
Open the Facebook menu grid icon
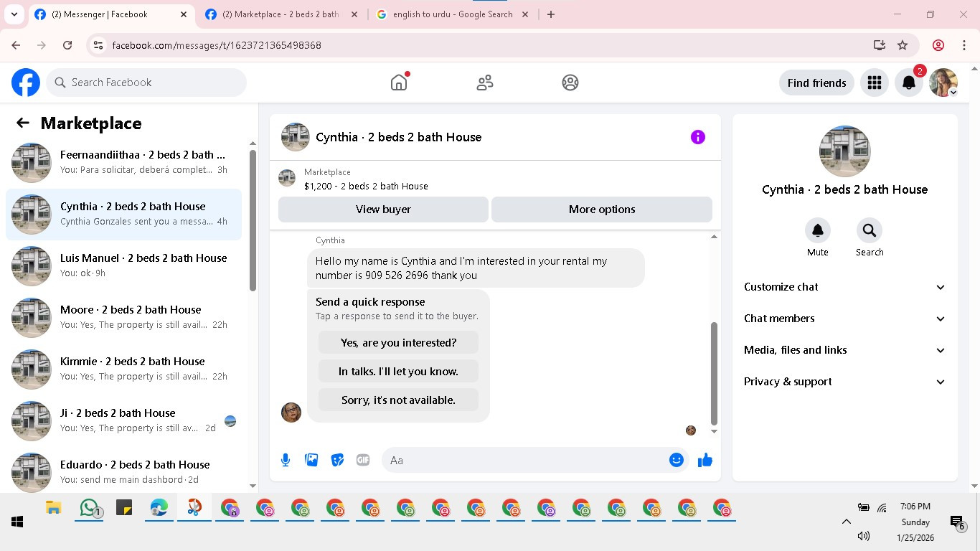[x=874, y=83]
